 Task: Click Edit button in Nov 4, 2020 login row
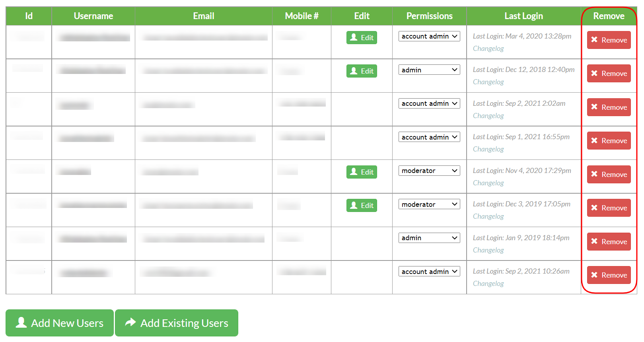point(362,172)
